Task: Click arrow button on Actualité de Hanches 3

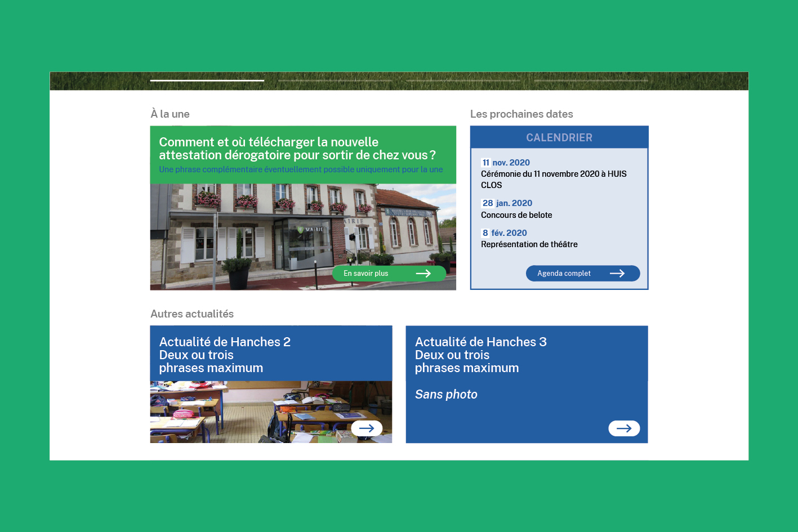Action: [624, 428]
